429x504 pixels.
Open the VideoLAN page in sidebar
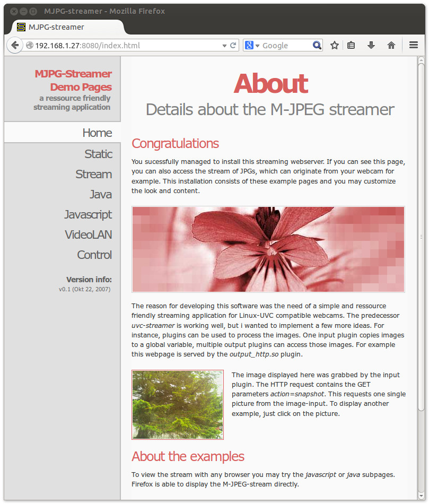pyautogui.click(x=89, y=234)
